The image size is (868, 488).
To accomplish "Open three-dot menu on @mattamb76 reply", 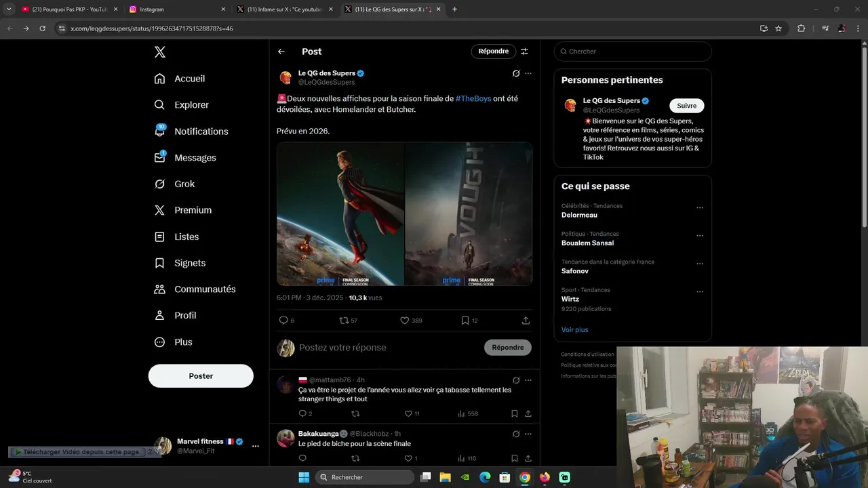I will 528,380.
